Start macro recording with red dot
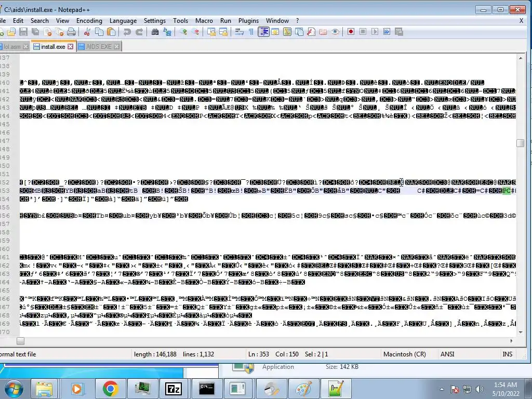The width and height of the screenshot is (532, 399). (351, 32)
